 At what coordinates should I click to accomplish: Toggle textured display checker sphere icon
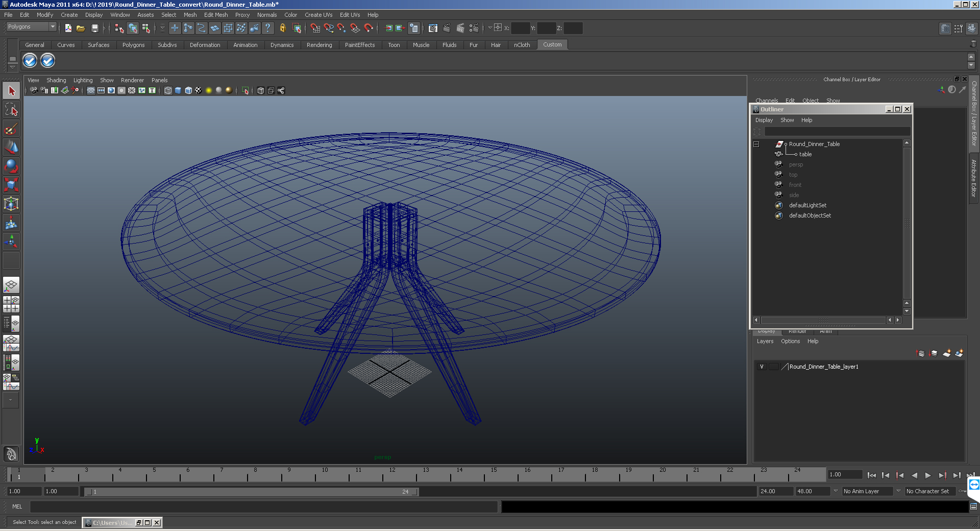199,90
